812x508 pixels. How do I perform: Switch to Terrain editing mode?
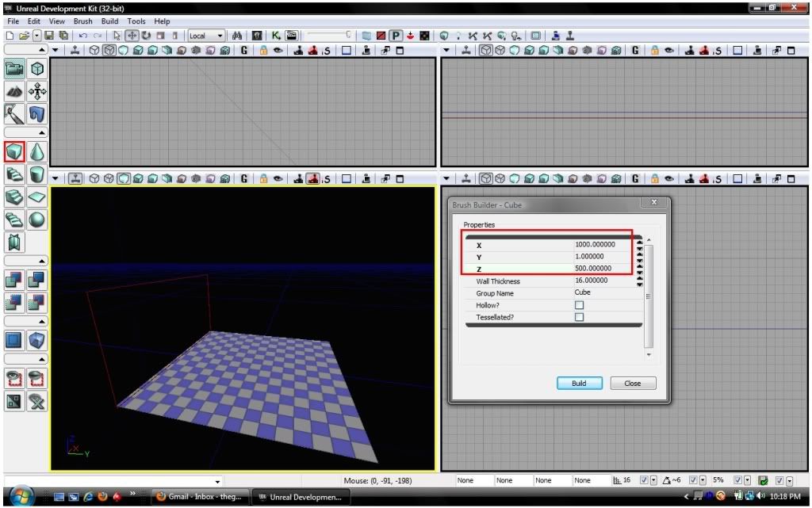click(14, 92)
